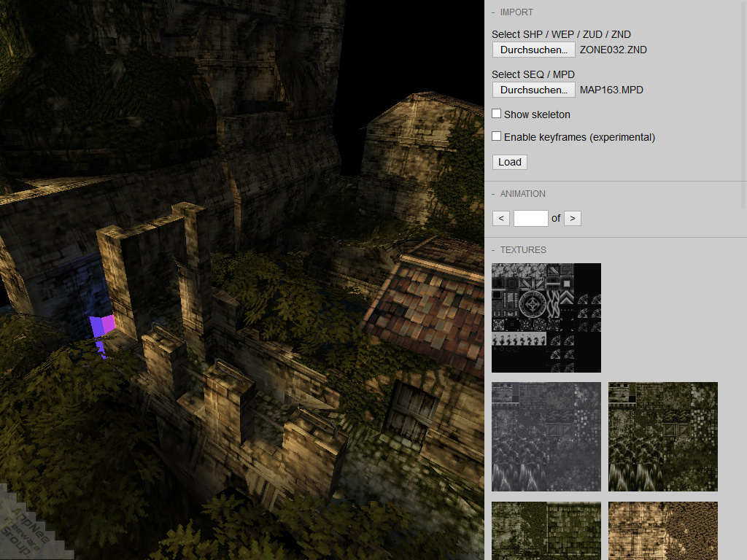This screenshot has height=560, width=747.
Task: Open the gray stone texture thumbnail
Action: [x=546, y=437]
